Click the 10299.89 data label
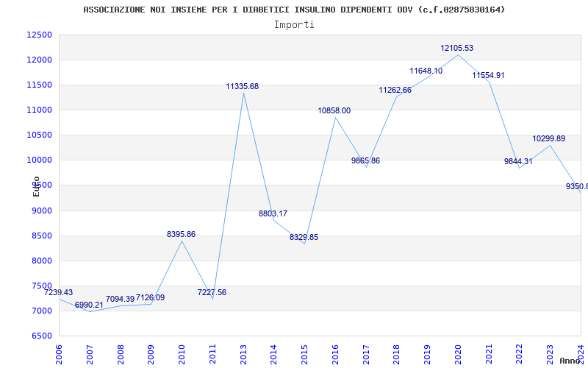The height and width of the screenshot is (368, 588). coord(548,138)
